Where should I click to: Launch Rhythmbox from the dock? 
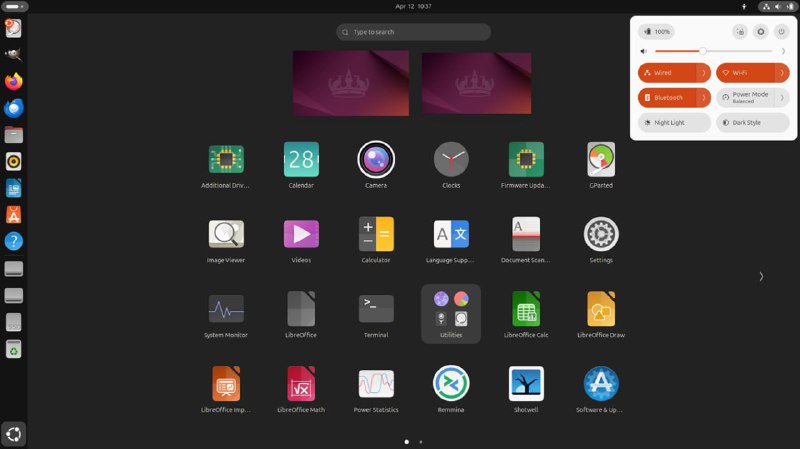[14, 162]
